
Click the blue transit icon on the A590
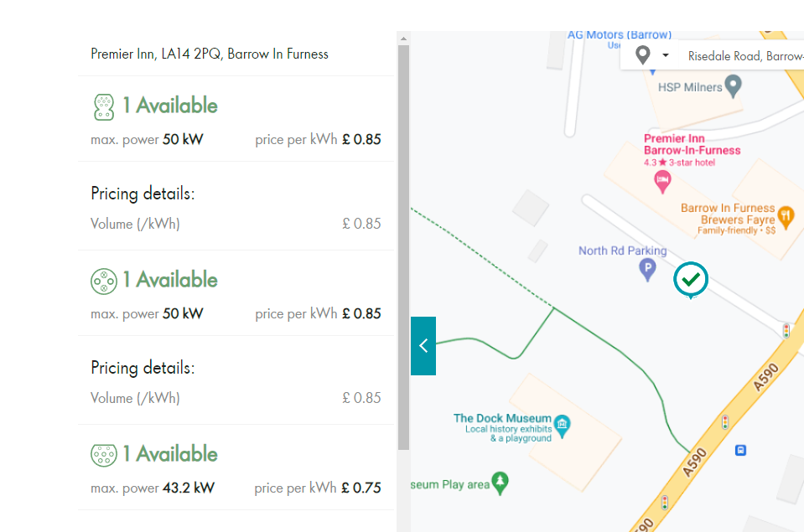pyautogui.click(x=740, y=450)
